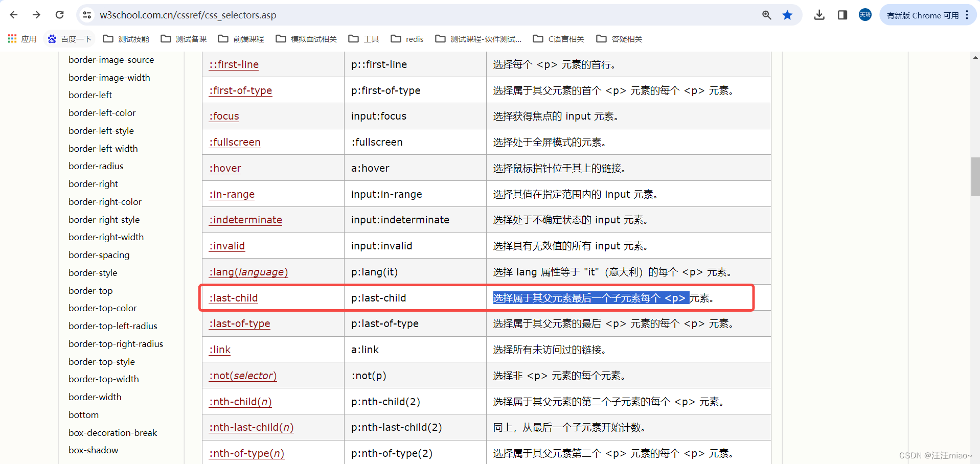
Task: Open the zoom magnifier in address bar
Action: coord(766,15)
